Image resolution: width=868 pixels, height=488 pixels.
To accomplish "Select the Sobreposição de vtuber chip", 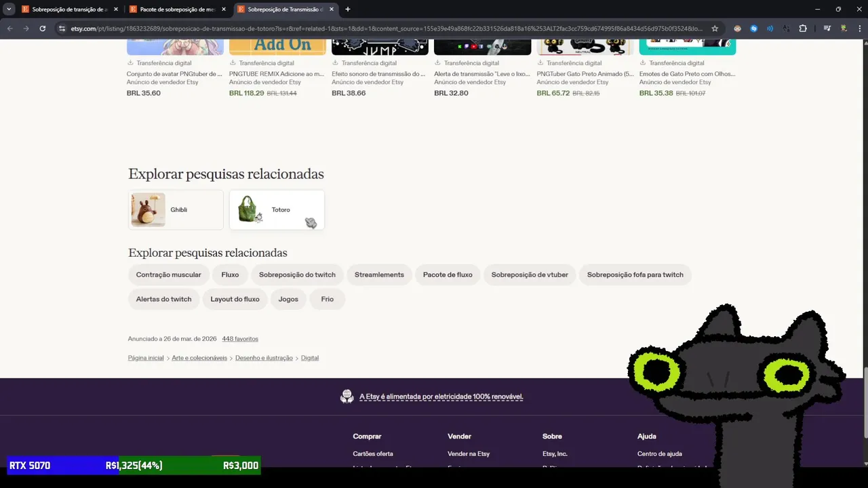I will point(530,274).
